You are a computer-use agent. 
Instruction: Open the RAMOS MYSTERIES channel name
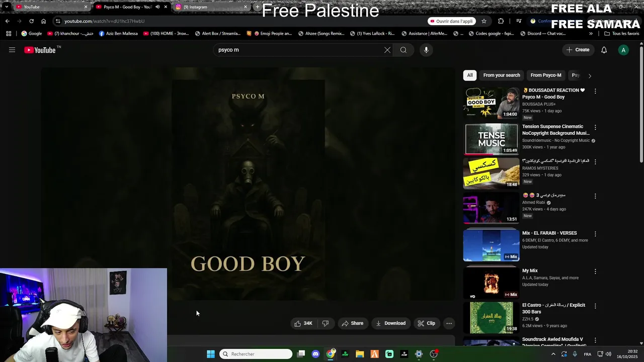(x=540, y=168)
